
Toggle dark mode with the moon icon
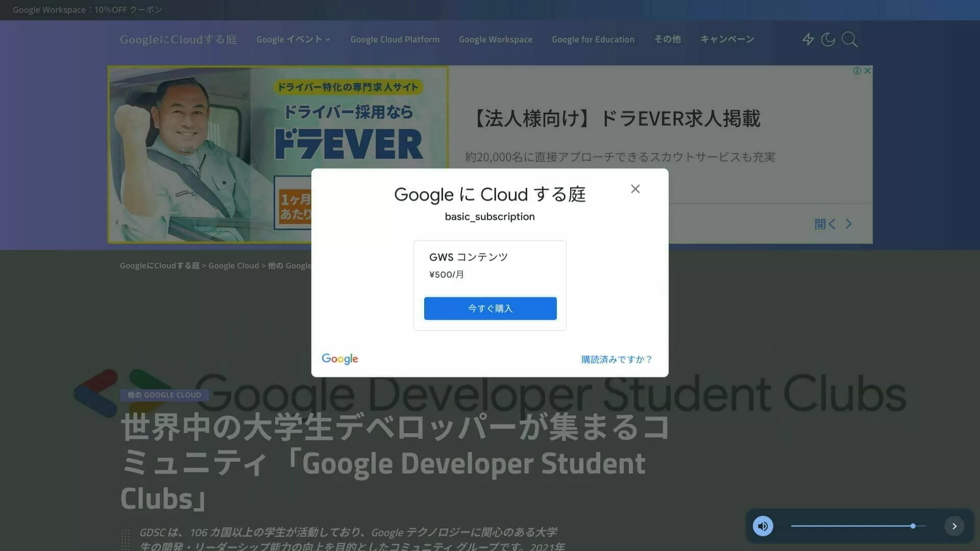click(x=828, y=39)
